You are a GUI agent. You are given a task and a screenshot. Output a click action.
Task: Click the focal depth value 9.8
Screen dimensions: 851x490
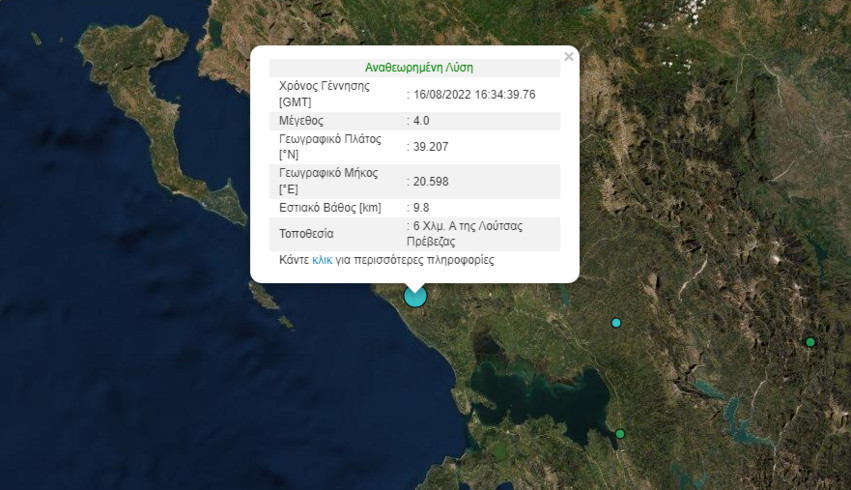424,208
